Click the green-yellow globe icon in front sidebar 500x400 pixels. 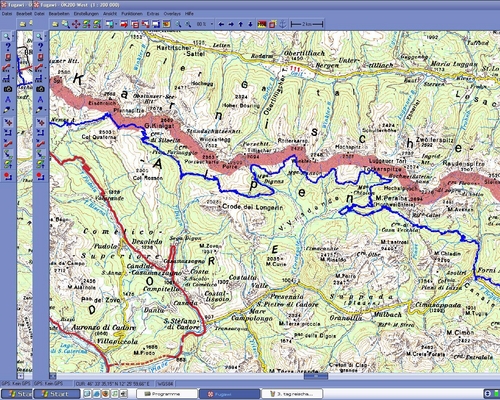(x=40, y=164)
